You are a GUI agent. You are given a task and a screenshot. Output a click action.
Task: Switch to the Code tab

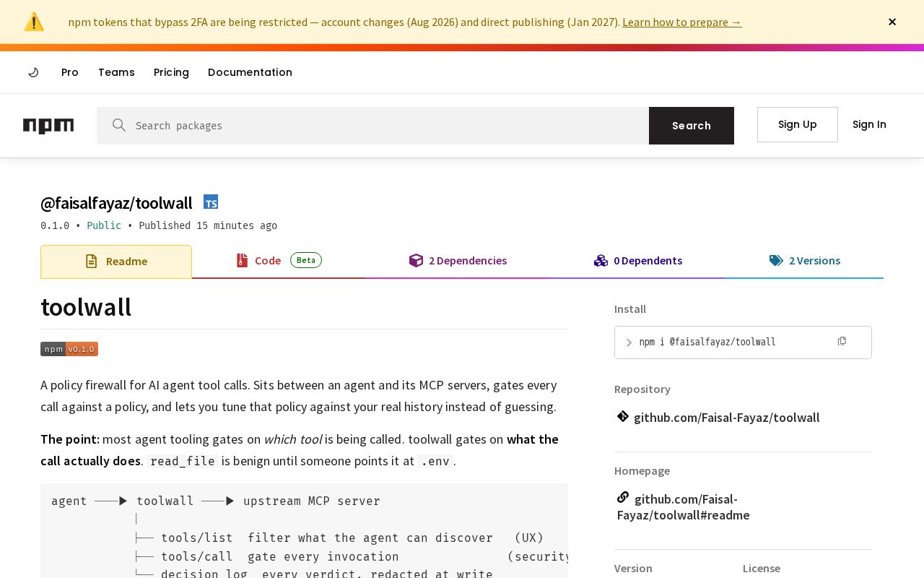[x=279, y=261]
